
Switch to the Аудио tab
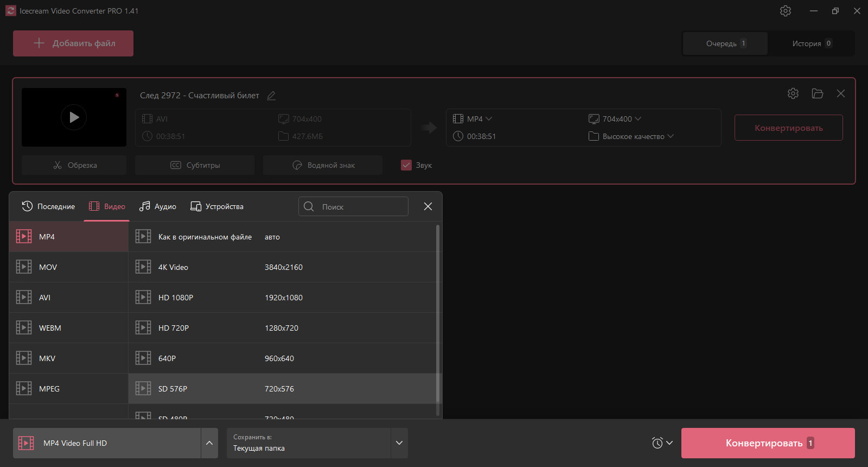[x=158, y=206]
